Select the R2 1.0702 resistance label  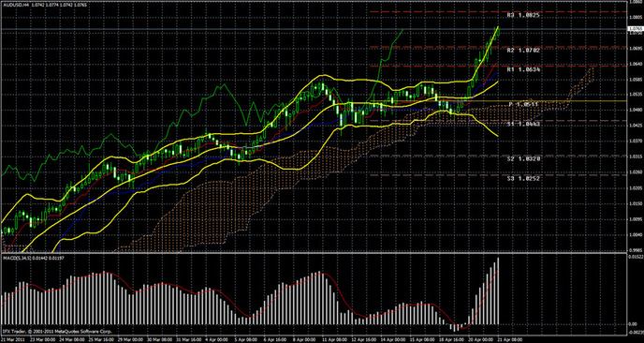(x=523, y=51)
